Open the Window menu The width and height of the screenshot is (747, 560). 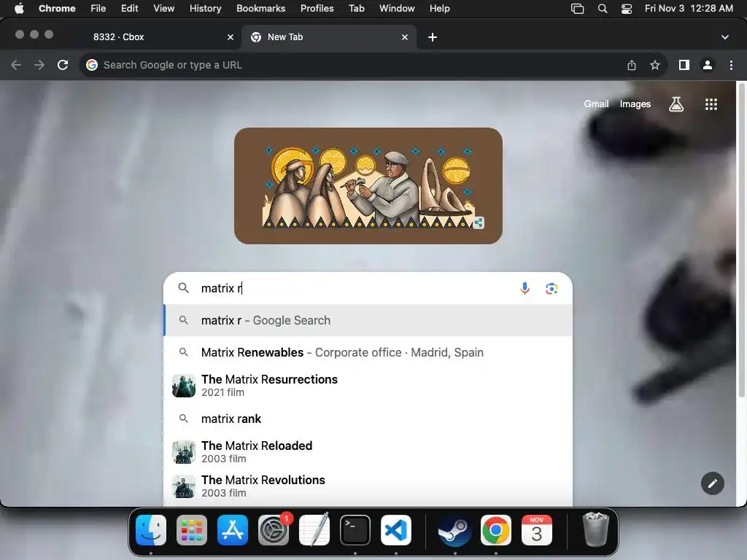tap(397, 8)
